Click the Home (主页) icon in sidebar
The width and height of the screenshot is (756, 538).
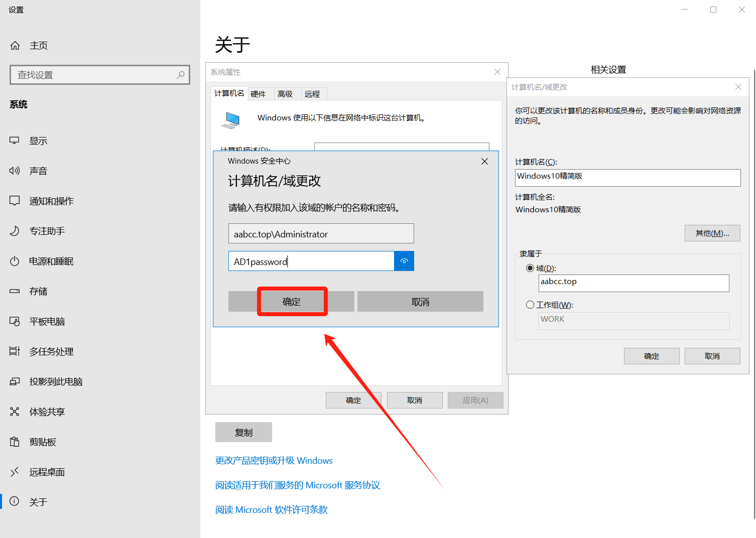coord(15,46)
